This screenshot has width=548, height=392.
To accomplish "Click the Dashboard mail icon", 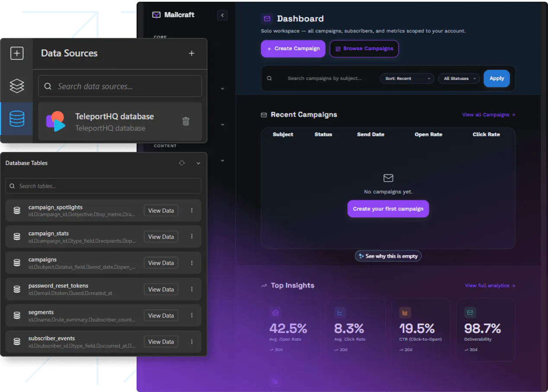I will [267, 19].
